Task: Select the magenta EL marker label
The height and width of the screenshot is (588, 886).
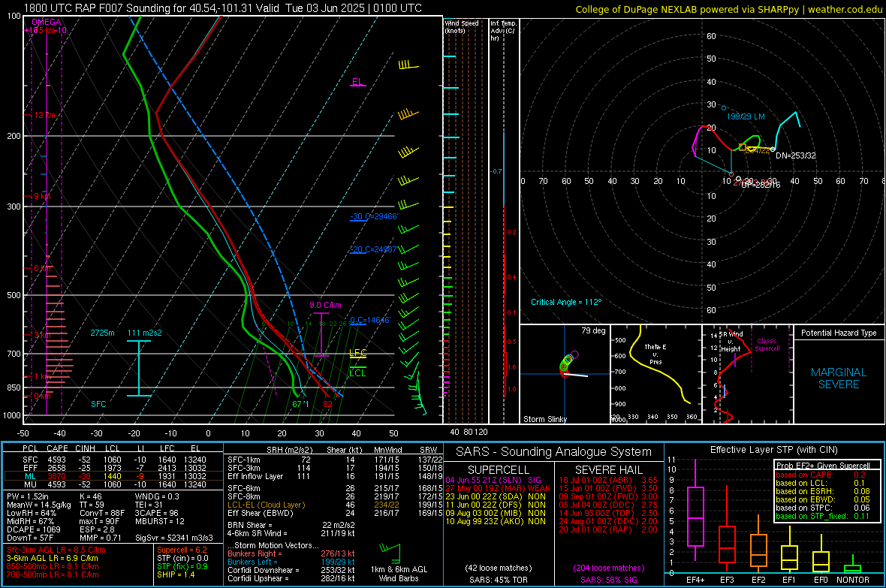Action: (x=357, y=81)
